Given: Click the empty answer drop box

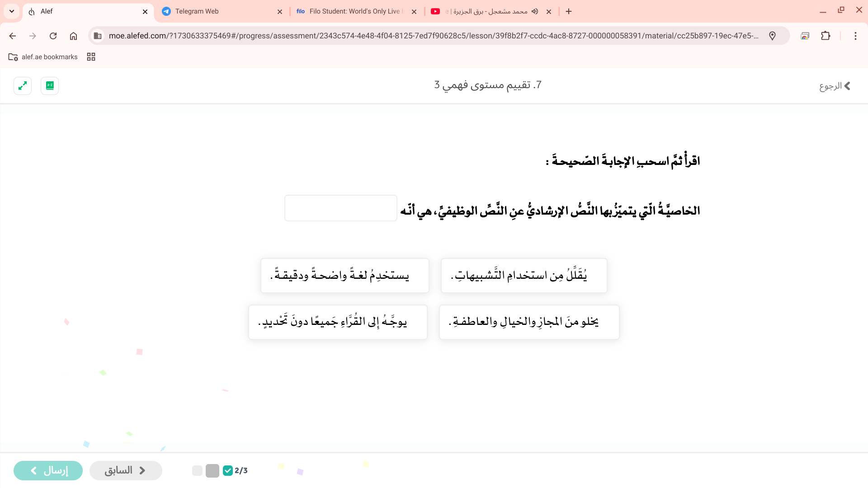Looking at the screenshot, I should tap(340, 208).
